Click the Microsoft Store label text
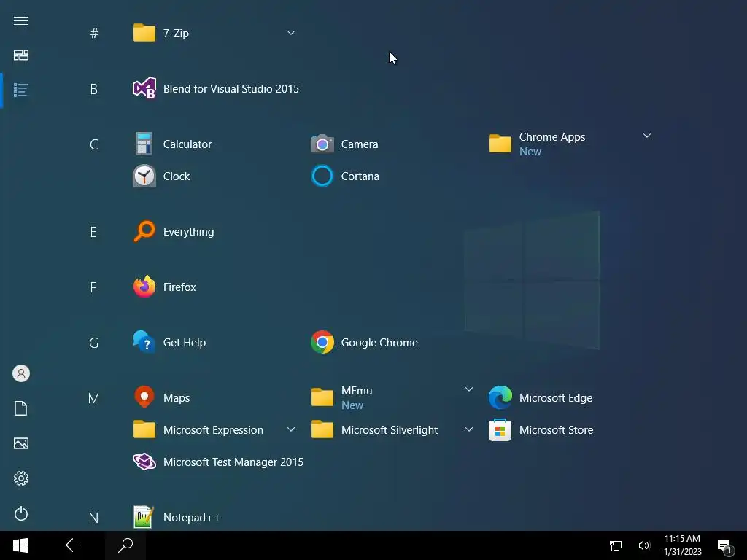The width and height of the screenshot is (747, 560). pyautogui.click(x=556, y=430)
